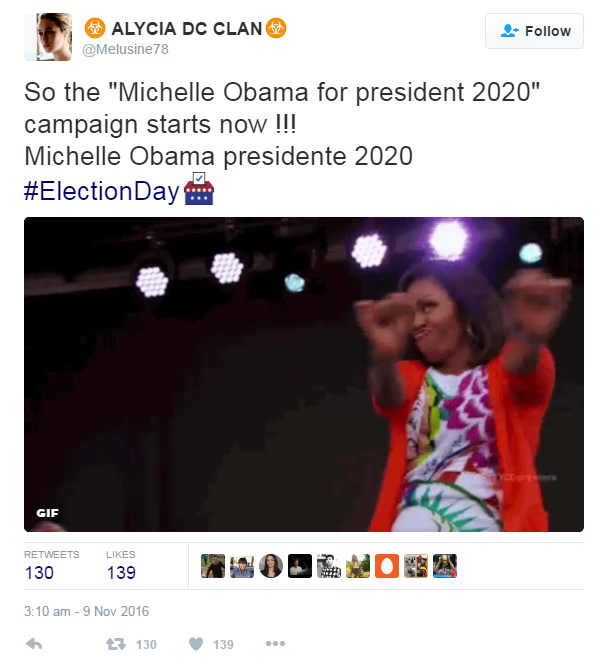The height and width of the screenshot is (662, 601).
Task: Like the tweet with the heart icon
Action: 196,644
